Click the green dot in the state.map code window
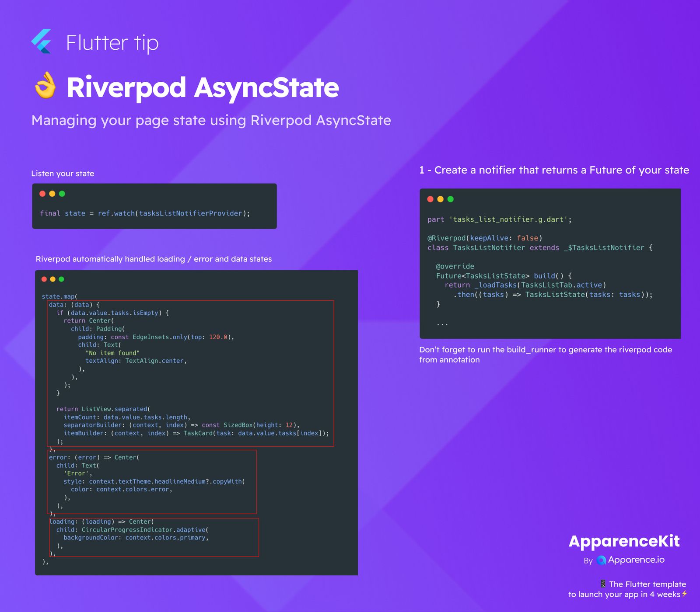Image resolution: width=700 pixels, height=612 pixels. point(61,279)
